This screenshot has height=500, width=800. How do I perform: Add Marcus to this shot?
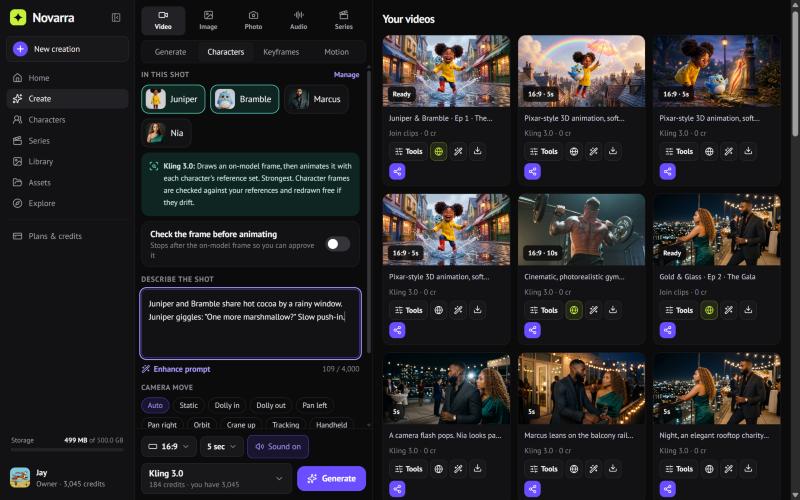point(316,99)
